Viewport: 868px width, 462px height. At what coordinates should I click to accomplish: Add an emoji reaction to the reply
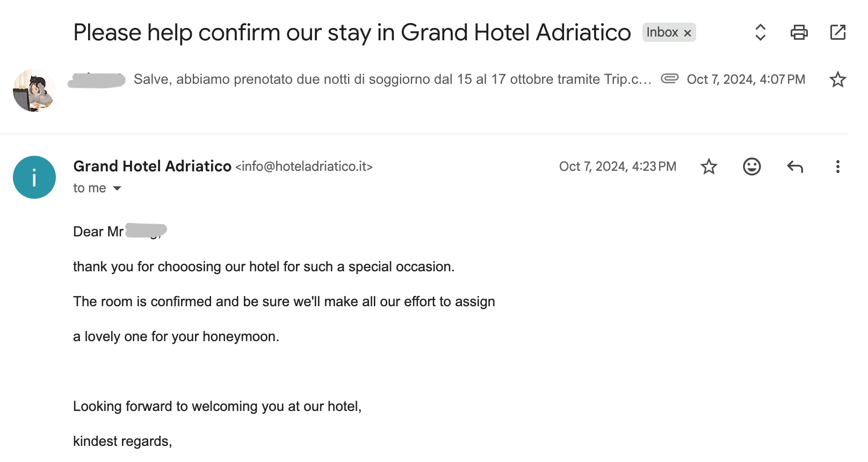click(x=751, y=167)
